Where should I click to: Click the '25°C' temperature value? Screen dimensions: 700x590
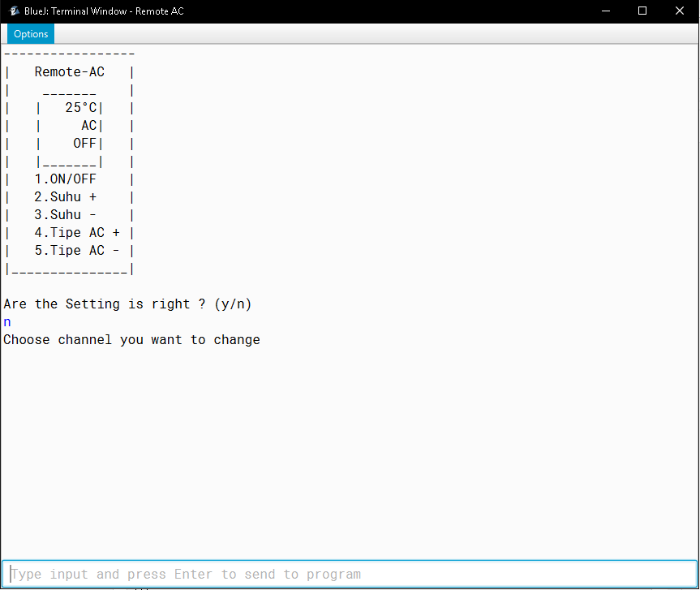pos(81,108)
